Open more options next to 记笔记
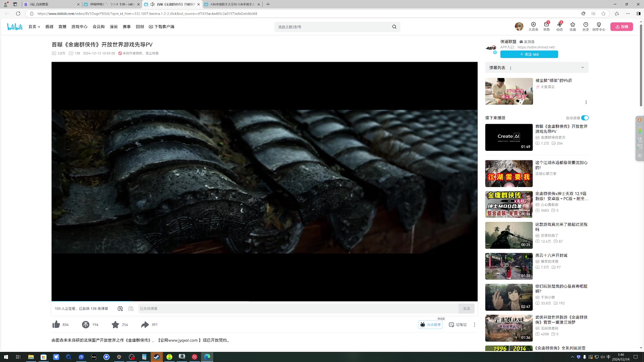644x362 pixels. pyautogui.click(x=474, y=324)
